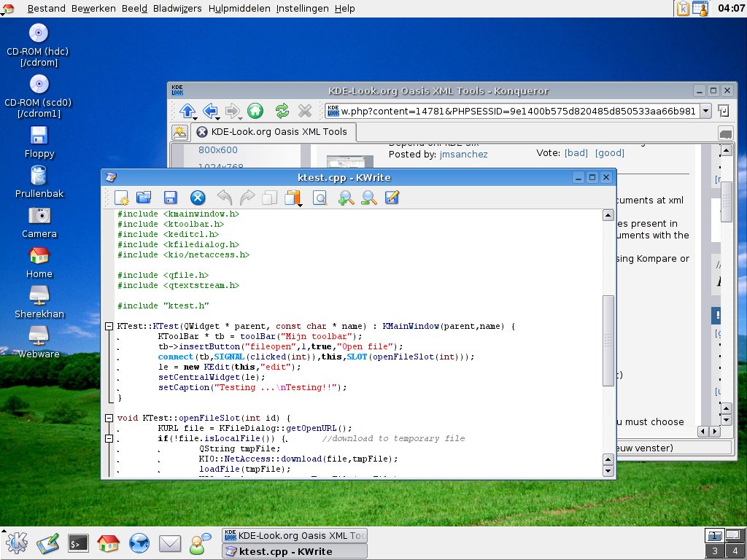Click the Home button in Konqueror toolbar
The image size is (747, 560).
click(255, 111)
